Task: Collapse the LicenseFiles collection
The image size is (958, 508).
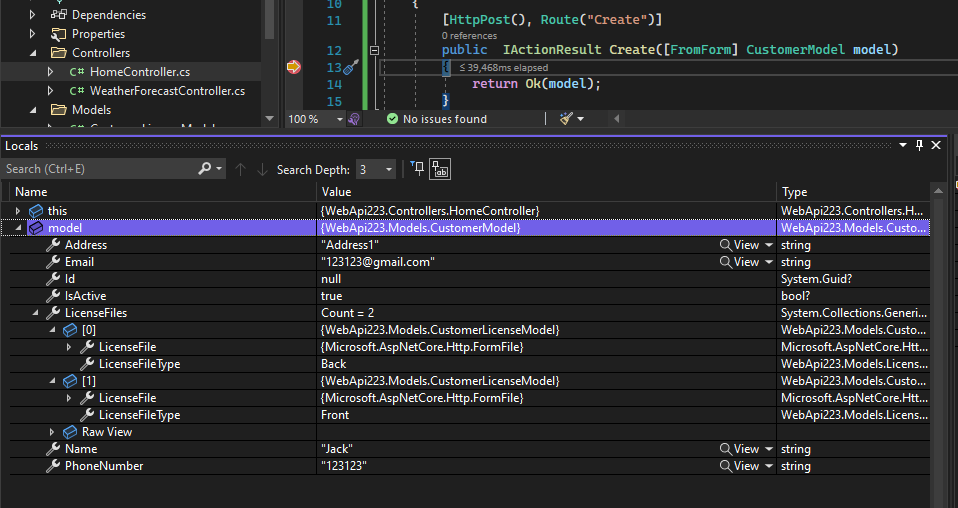Action: click(x=35, y=313)
